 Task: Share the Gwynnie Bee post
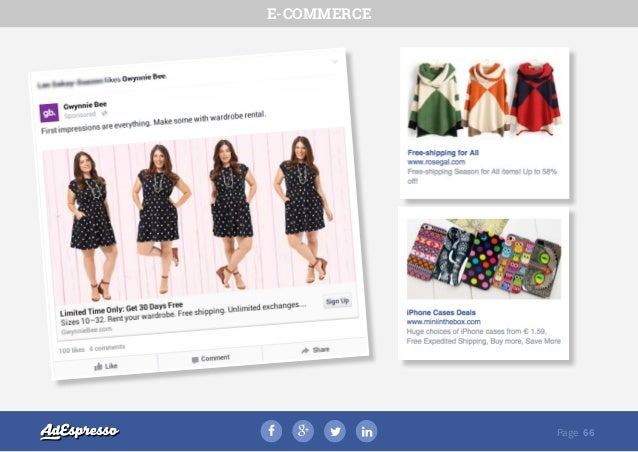315,350
